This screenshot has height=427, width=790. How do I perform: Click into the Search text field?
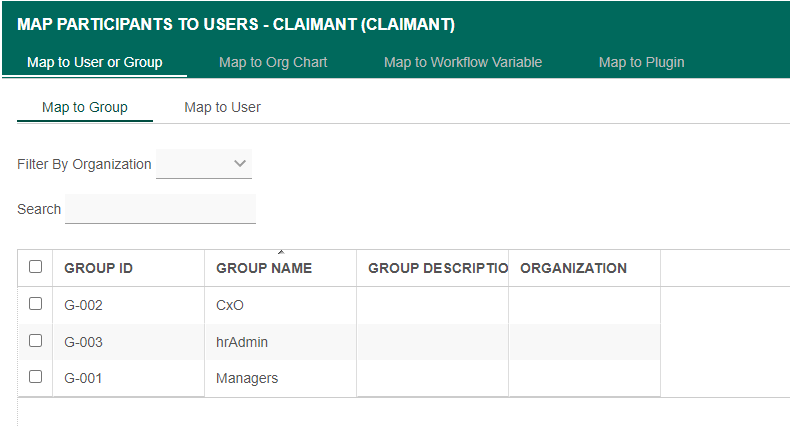point(160,209)
